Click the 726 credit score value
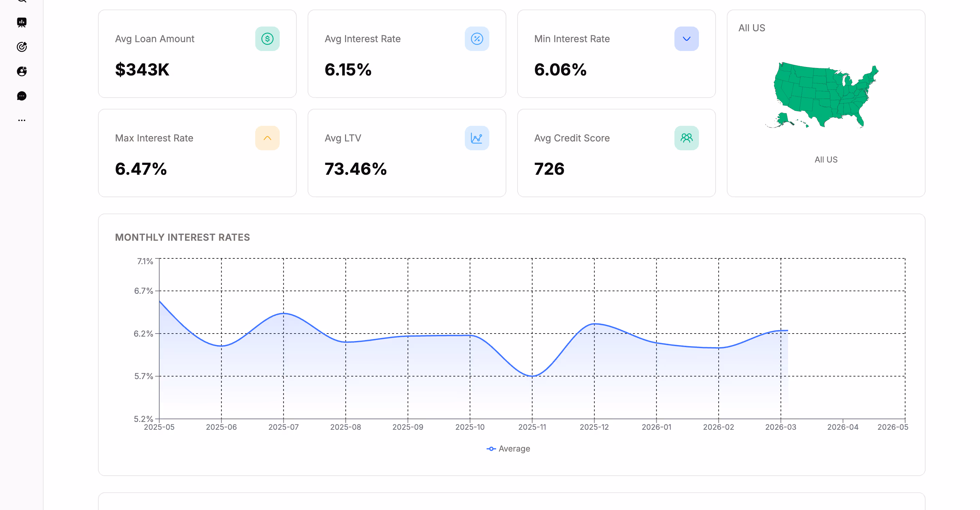Viewport: 980px width, 510px height. (549, 169)
